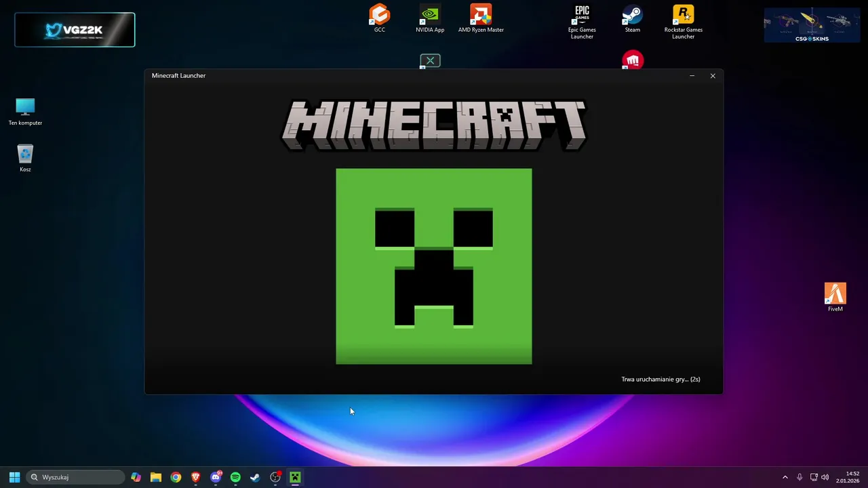Open the clock showing 14:52
This screenshot has width=868, height=488.
tap(848, 477)
